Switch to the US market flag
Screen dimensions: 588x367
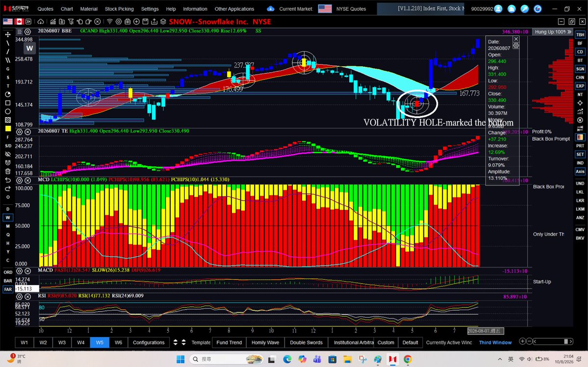point(7,22)
